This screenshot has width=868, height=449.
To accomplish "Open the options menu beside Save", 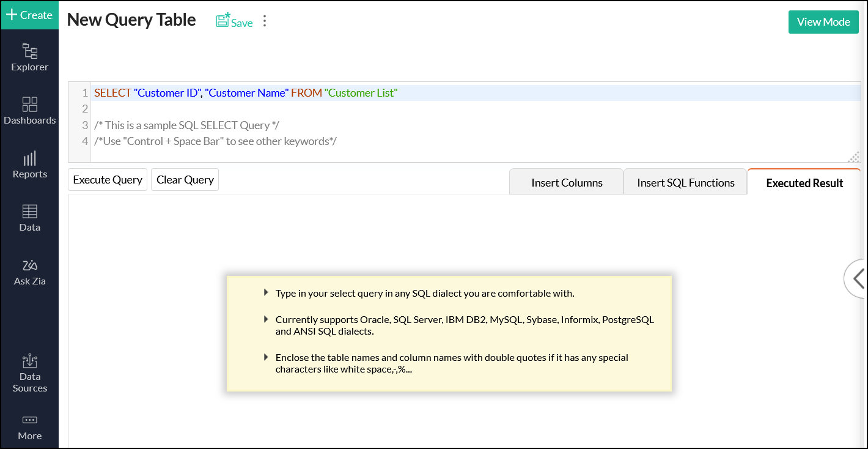I will pyautogui.click(x=264, y=20).
